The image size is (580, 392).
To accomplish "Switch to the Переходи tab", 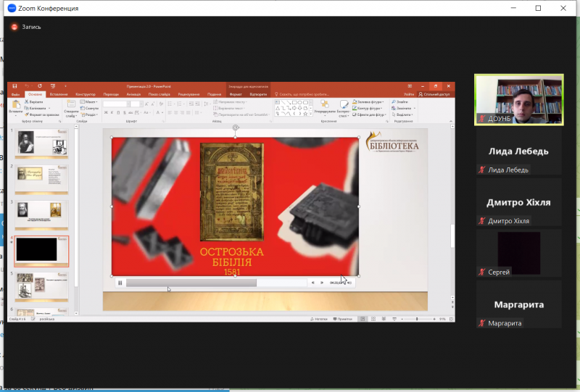I will coord(111,94).
